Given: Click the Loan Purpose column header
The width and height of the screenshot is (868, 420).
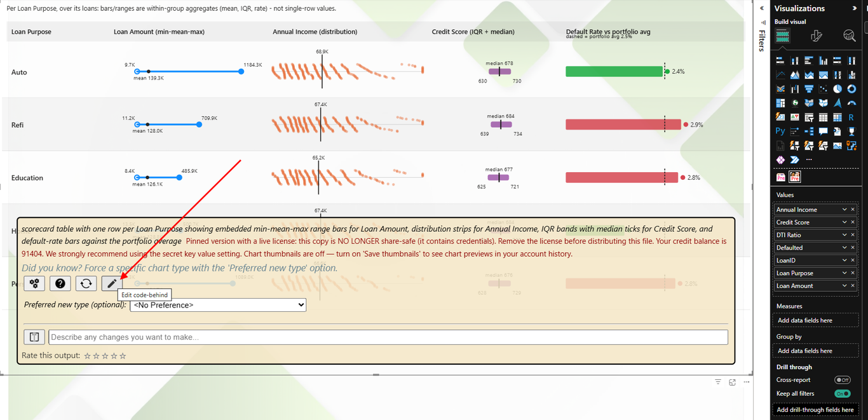Looking at the screenshot, I should (x=31, y=32).
